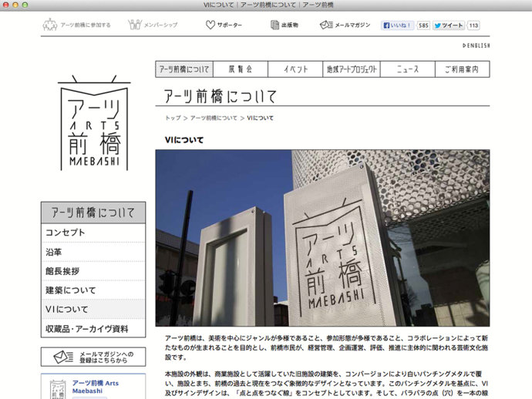Open the アーツ前橋 Arts Maebashi Facebook link

pos(96,387)
